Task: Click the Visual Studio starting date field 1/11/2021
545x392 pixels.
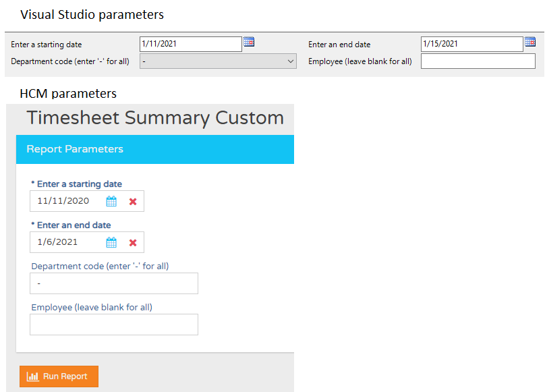Action: pyautogui.click(x=191, y=44)
